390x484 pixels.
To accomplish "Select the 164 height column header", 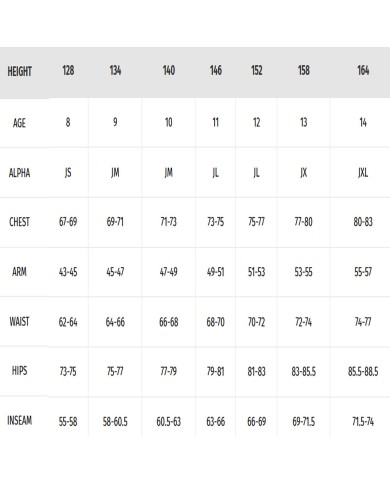I will click(363, 70).
